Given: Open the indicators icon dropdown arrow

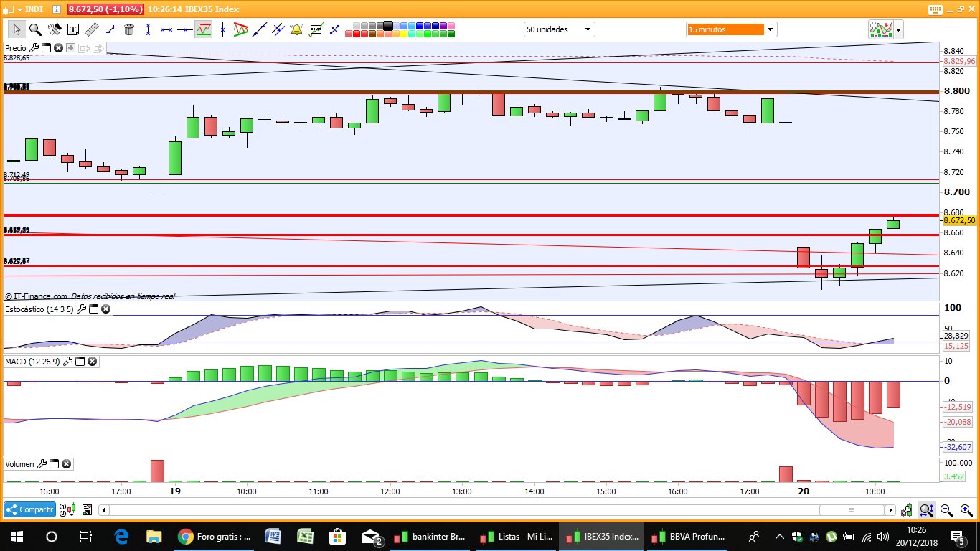Looking at the screenshot, I should 898,30.
